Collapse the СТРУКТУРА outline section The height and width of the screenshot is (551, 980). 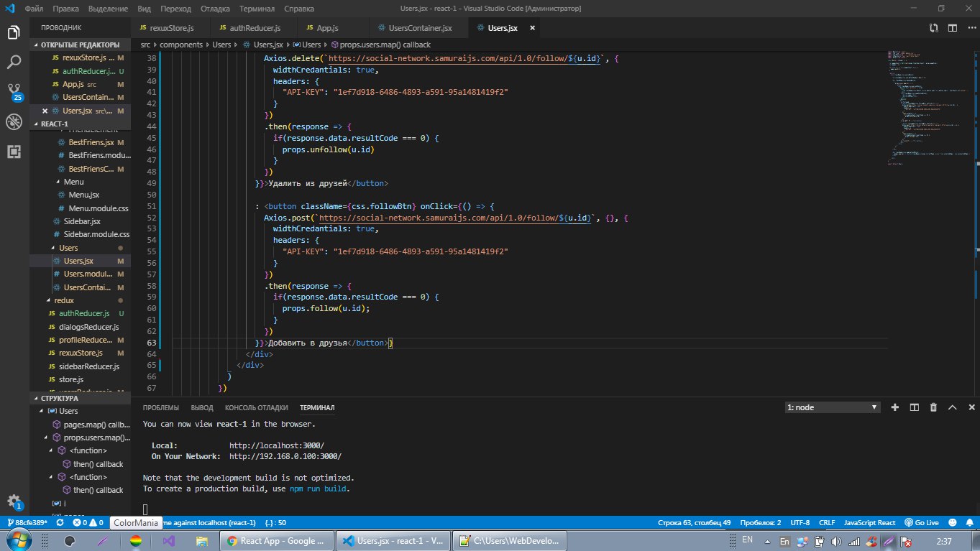[59, 398]
